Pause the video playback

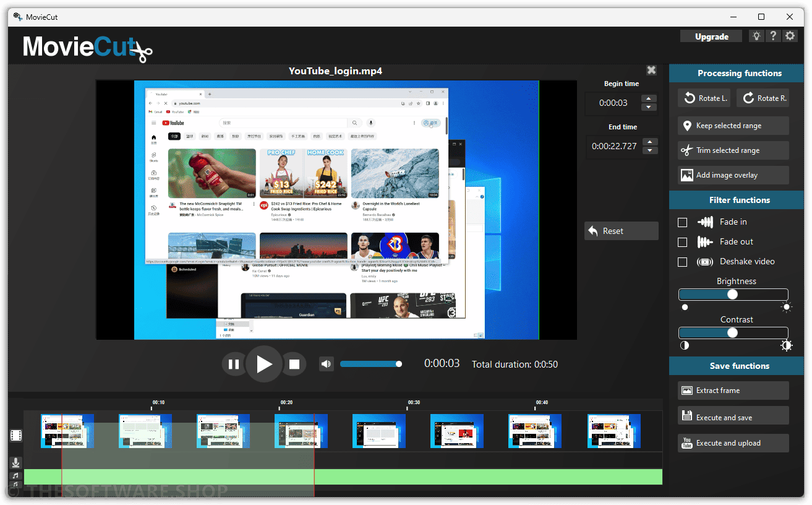234,365
